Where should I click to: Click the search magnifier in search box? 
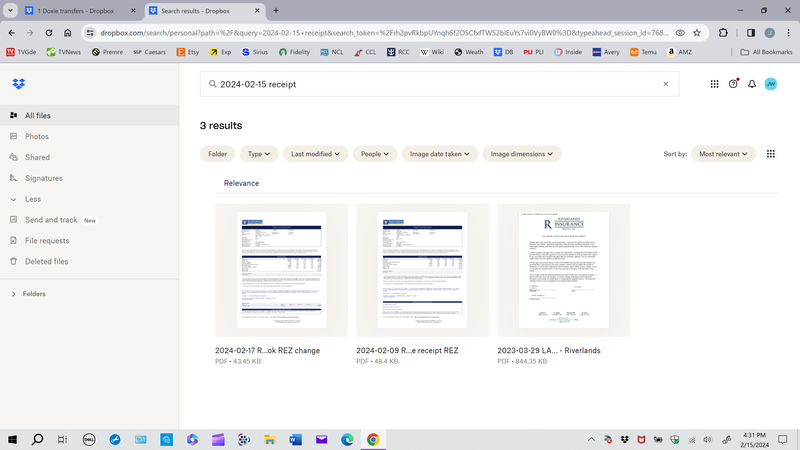click(212, 84)
